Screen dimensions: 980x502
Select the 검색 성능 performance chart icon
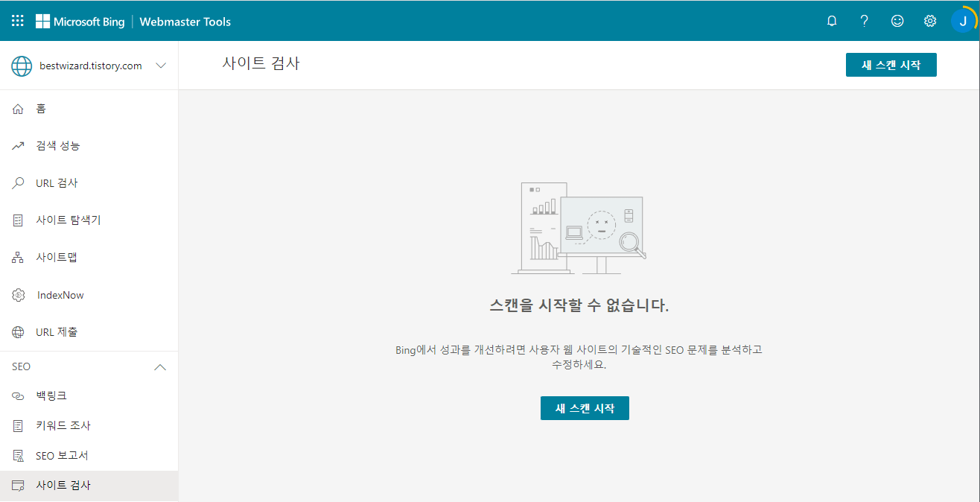pyautogui.click(x=19, y=145)
